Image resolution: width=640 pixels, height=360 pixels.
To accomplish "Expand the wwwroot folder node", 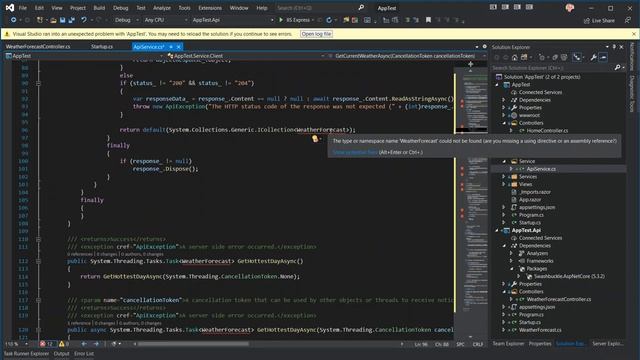I will point(503,116).
